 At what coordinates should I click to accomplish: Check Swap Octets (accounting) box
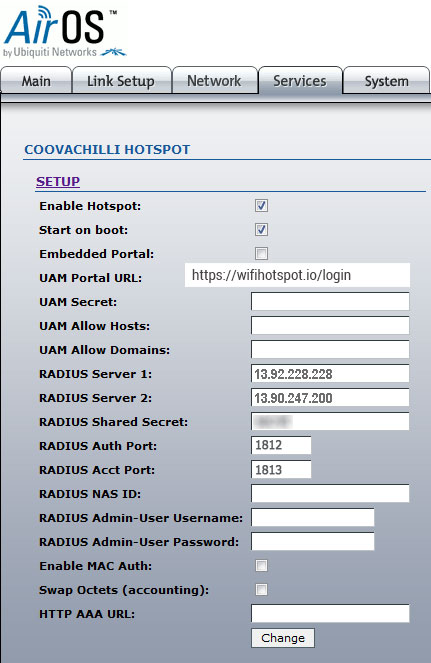pos(261,589)
